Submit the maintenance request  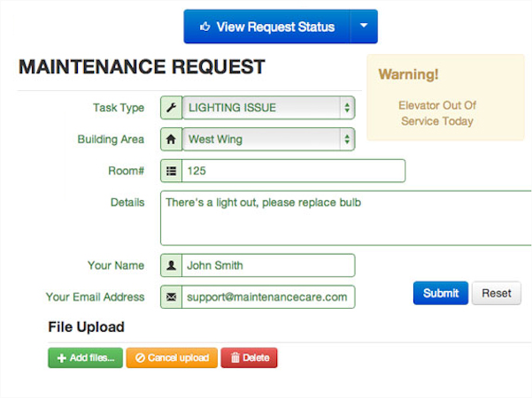440,294
